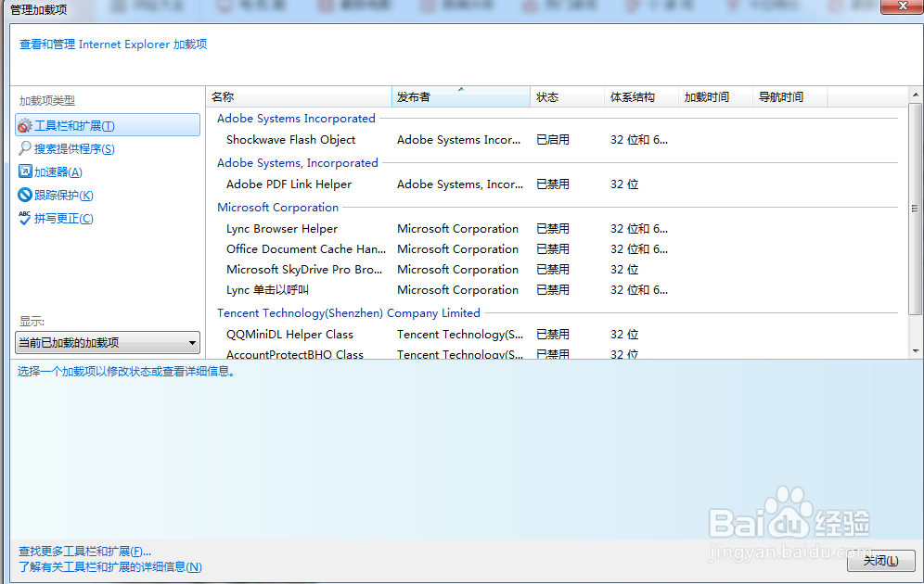Select Microsoft SkyDrive Pro Browser row
This screenshot has height=584, width=924.
pyautogui.click(x=557, y=270)
